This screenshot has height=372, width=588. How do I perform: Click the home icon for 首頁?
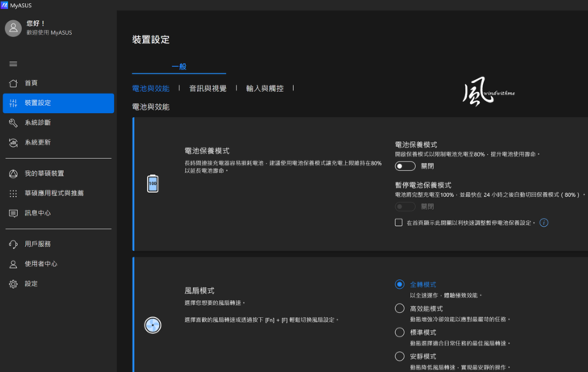pyautogui.click(x=13, y=83)
